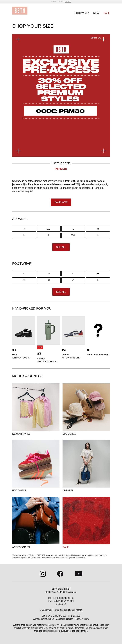Open the SALE navigation item
Image resolution: width=122 pixels, height=644 pixels.
click(x=107, y=13)
